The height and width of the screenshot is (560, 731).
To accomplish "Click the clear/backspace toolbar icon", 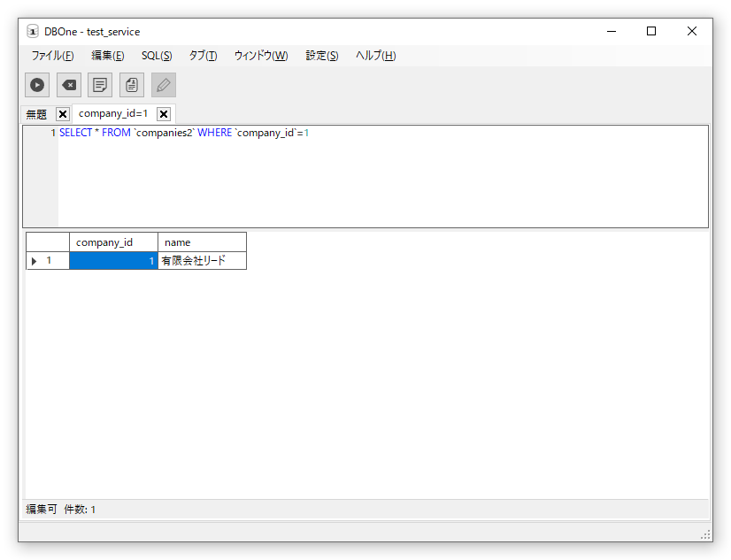I will tap(69, 85).
